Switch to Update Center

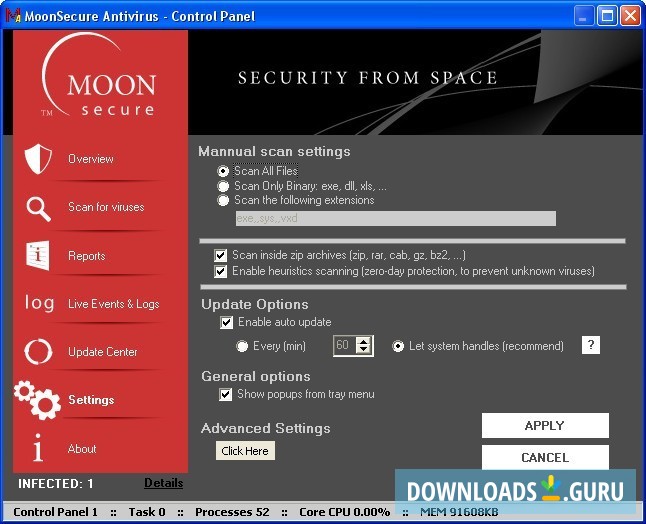pos(103,352)
